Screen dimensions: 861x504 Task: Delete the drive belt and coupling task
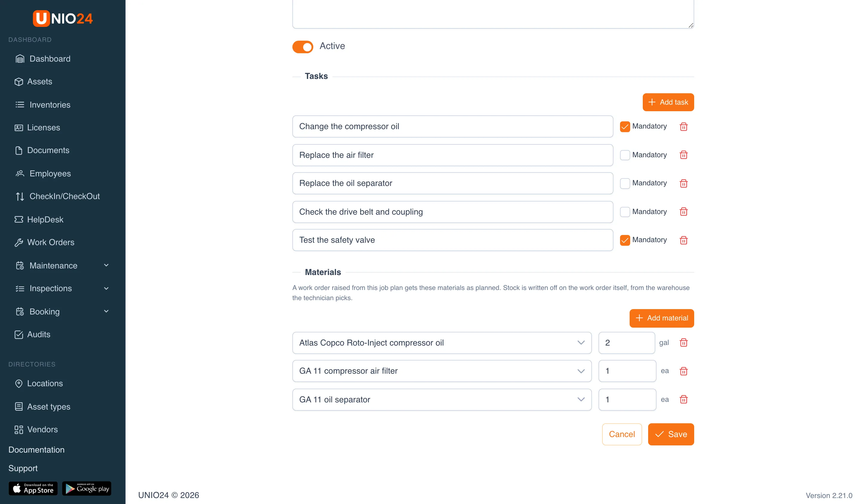coord(683,212)
